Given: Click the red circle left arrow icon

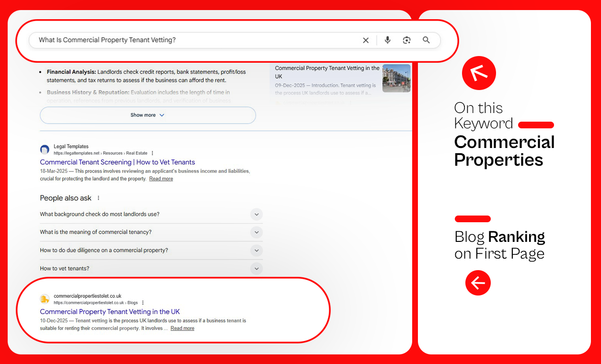Looking at the screenshot, I should 478,283.
